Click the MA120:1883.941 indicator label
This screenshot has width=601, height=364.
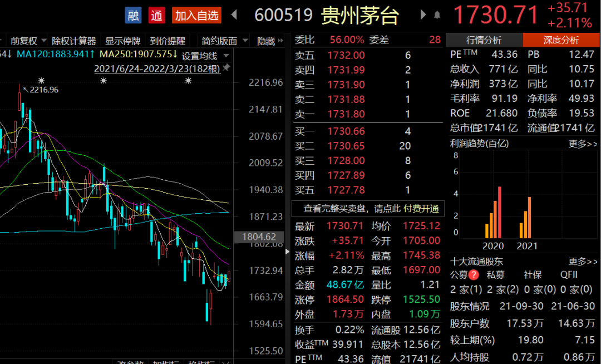point(56,54)
